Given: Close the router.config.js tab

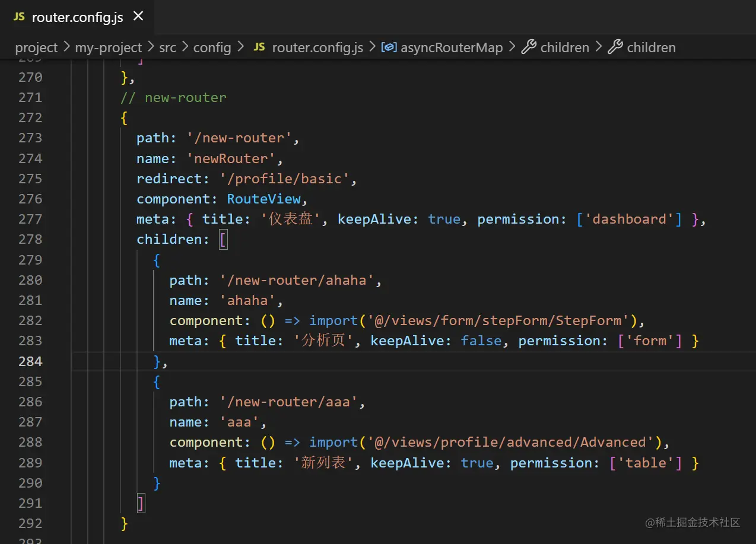Looking at the screenshot, I should (138, 17).
